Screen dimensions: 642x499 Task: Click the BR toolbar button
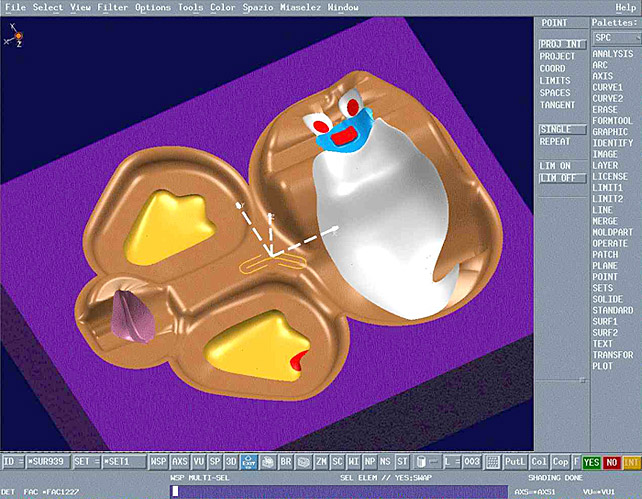pyautogui.click(x=286, y=462)
